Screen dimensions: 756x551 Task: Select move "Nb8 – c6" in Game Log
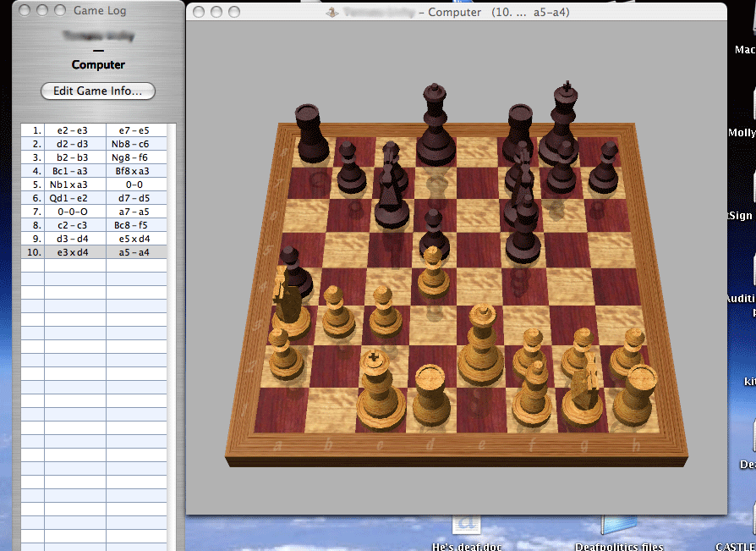click(x=130, y=144)
